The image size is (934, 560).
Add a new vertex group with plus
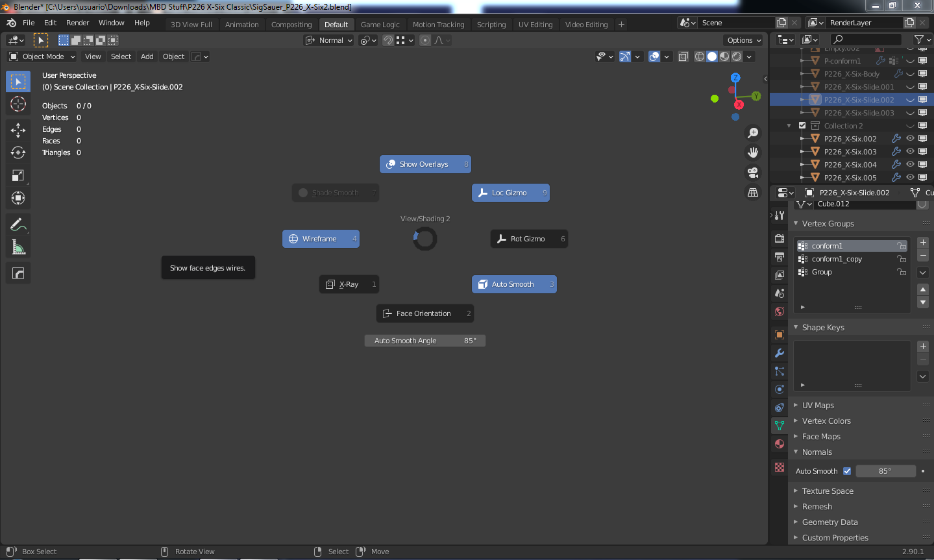(923, 243)
